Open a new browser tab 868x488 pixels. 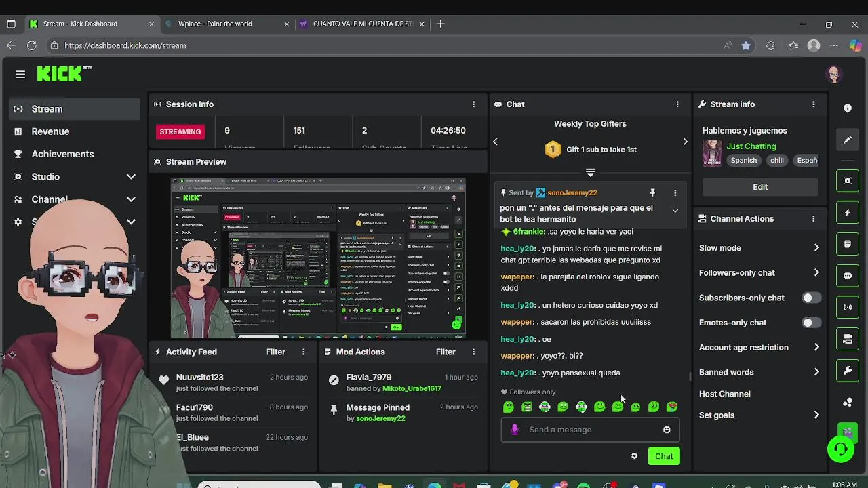(441, 24)
